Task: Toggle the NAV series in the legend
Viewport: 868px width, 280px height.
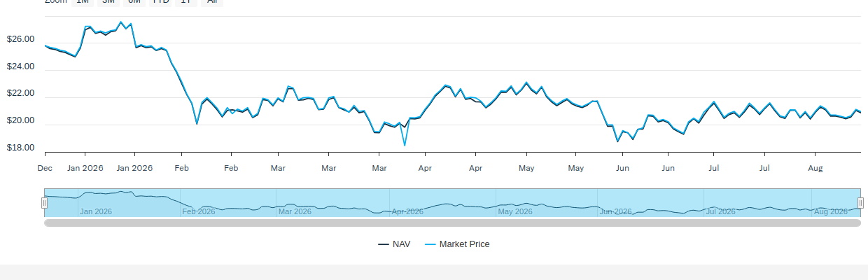Action: coord(394,244)
